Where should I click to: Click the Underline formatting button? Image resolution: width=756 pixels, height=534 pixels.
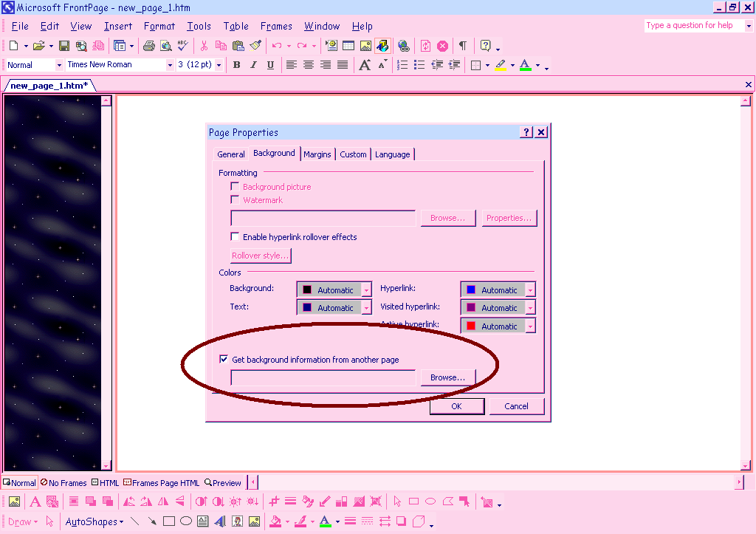click(270, 65)
